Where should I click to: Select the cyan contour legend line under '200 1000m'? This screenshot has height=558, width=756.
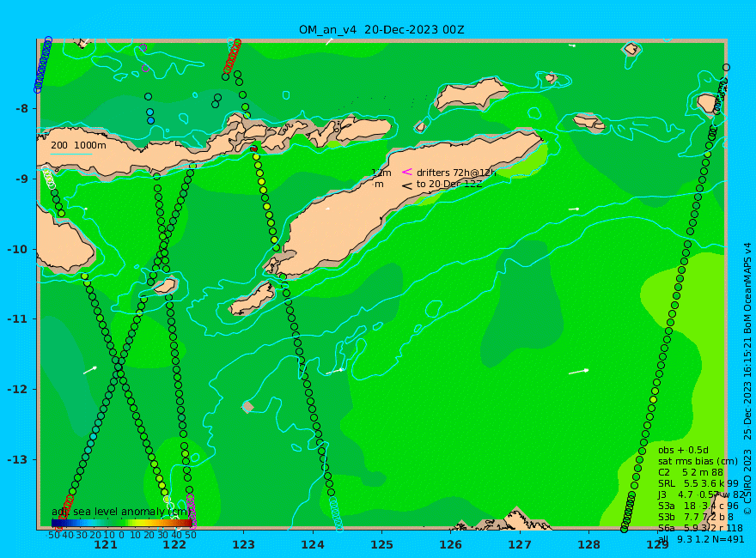[70, 155]
